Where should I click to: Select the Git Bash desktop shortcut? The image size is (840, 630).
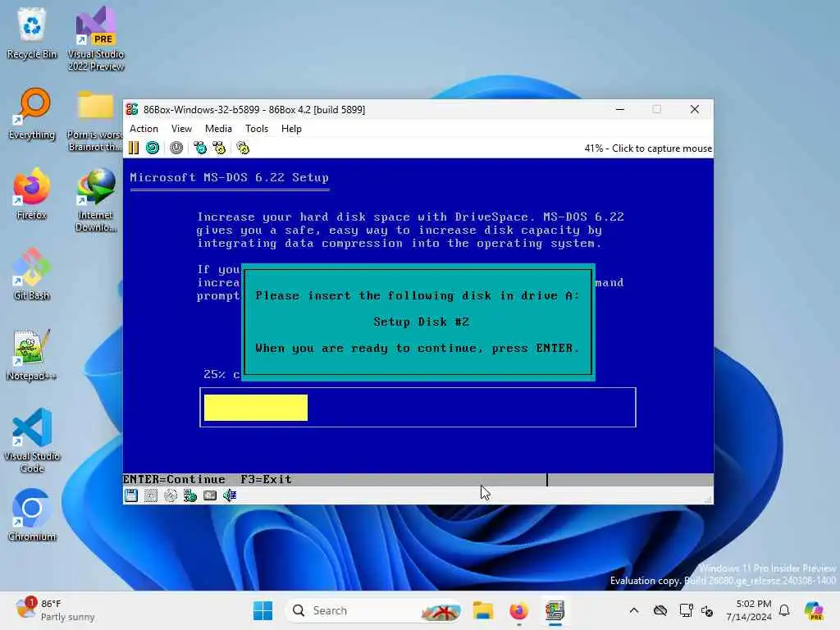click(32, 274)
